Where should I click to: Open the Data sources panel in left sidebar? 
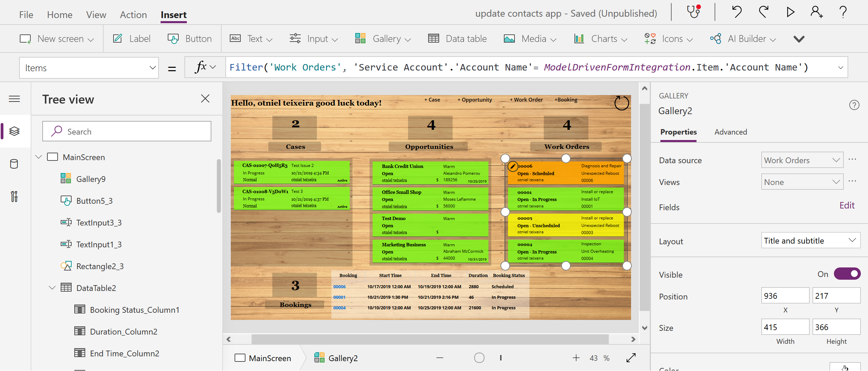click(x=14, y=164)
